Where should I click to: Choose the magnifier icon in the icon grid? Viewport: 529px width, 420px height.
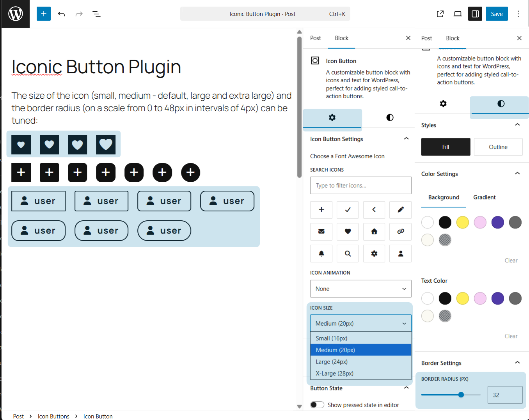pos(348,253)
